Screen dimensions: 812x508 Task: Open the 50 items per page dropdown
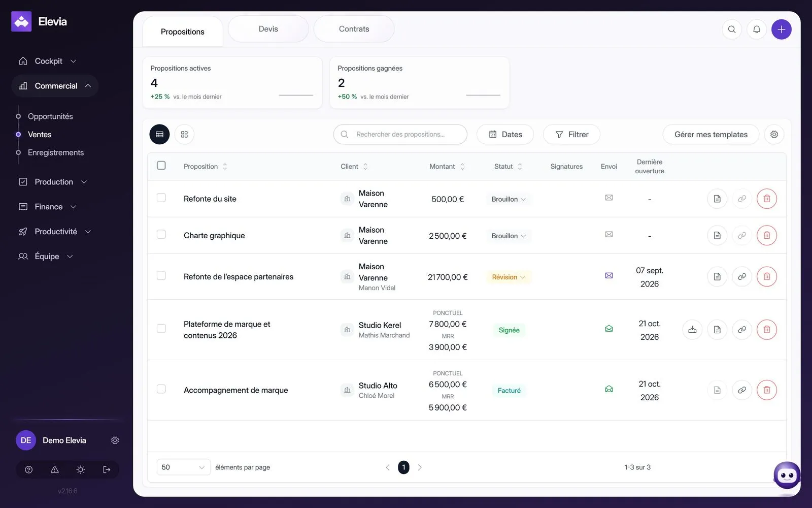pos(184,467)
